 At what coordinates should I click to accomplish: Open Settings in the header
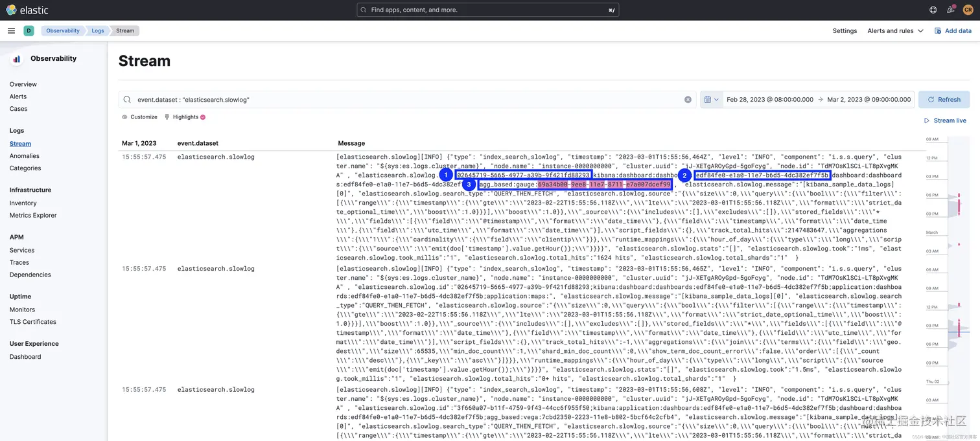point(845,30)
